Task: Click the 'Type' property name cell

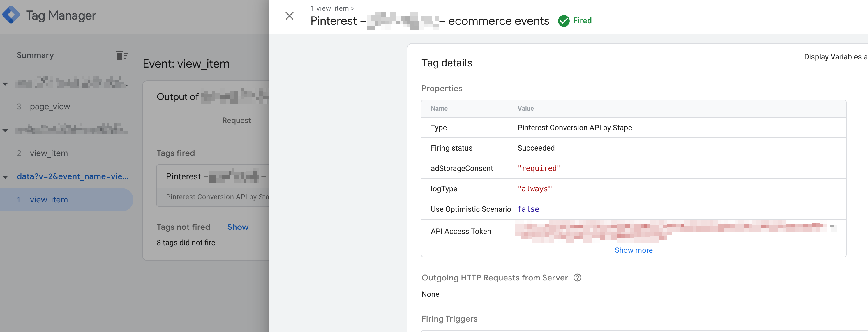Action: (x=438, y=128)
